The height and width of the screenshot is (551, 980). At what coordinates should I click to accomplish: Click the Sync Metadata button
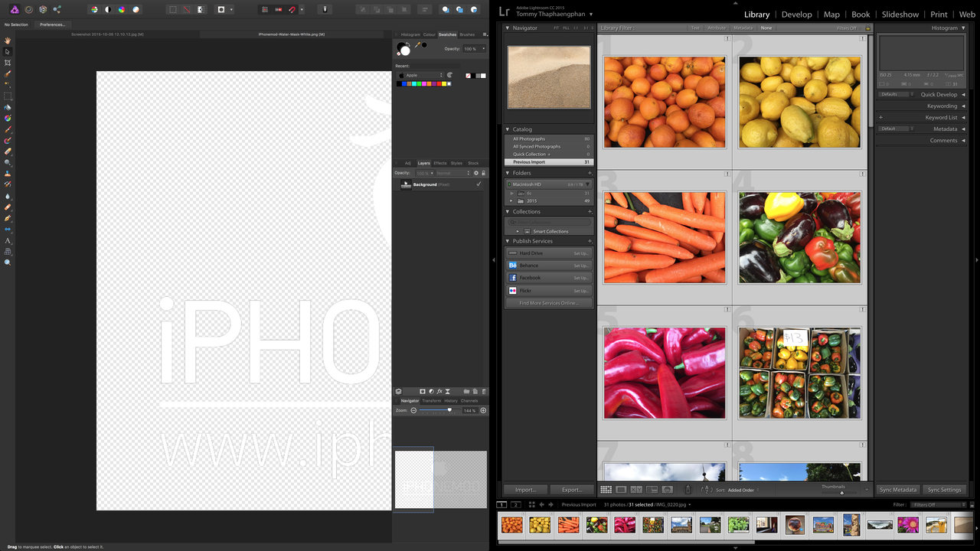pyautogui.click(x=898, y=490)
